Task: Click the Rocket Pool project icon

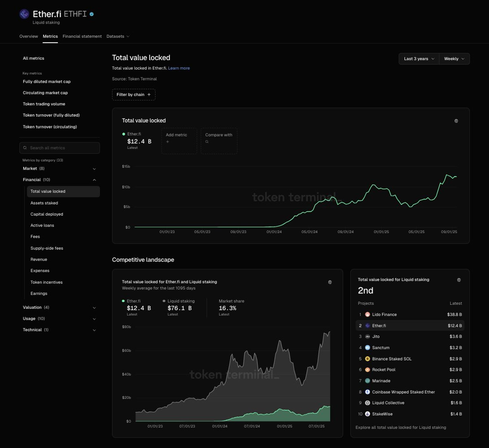Action: (x=368, y=369)
